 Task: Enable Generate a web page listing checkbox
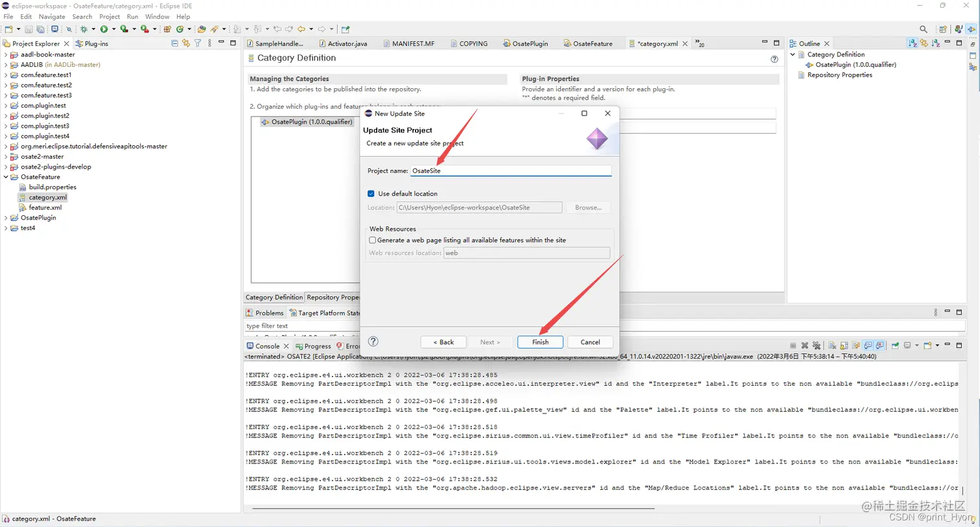click(373, 240)
